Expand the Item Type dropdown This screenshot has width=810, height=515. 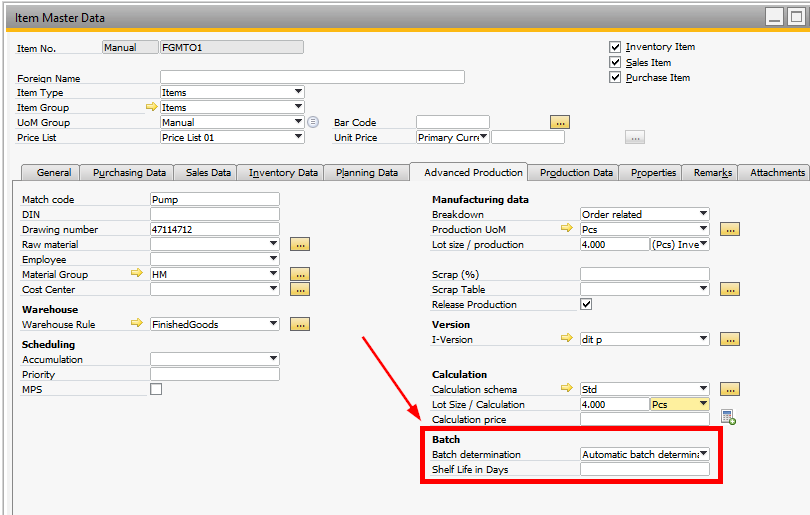coord(298,92)
